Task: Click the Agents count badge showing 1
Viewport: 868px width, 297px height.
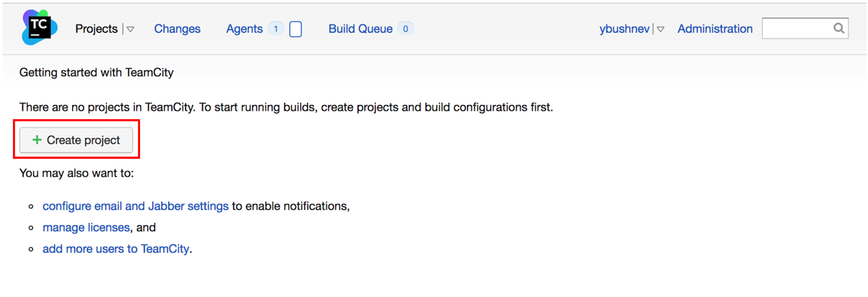Action: coord(276,29)
